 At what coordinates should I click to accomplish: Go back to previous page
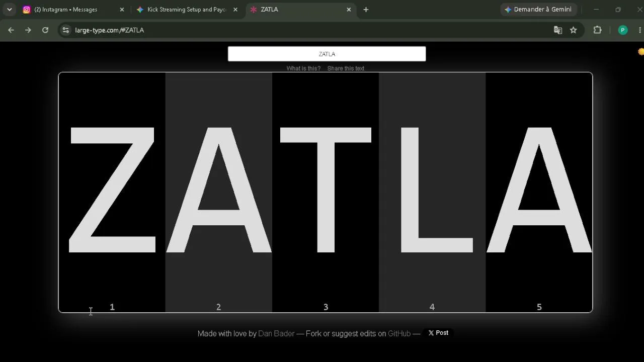pyautogui.click(x=11, y=30)
